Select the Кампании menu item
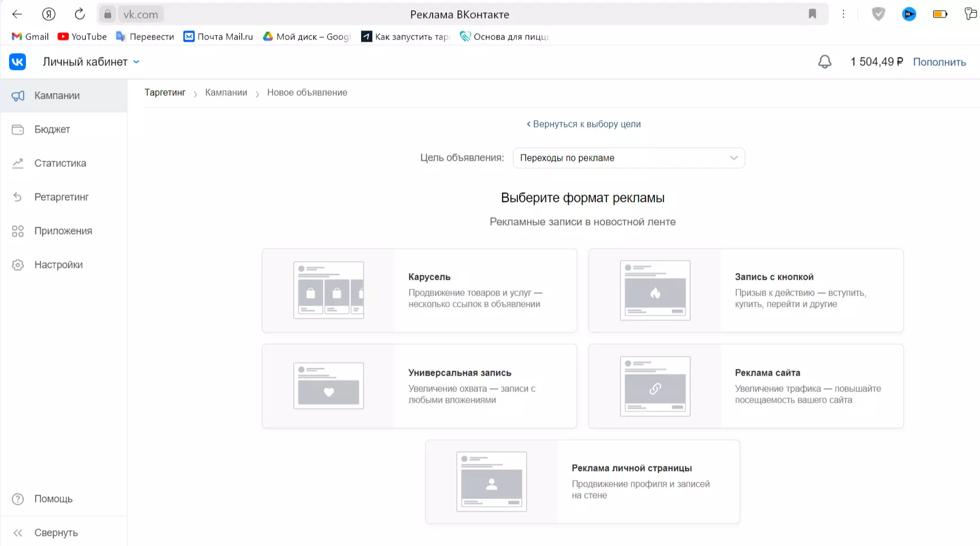Viewport: 980px width, 546px height. click(56, 96)
